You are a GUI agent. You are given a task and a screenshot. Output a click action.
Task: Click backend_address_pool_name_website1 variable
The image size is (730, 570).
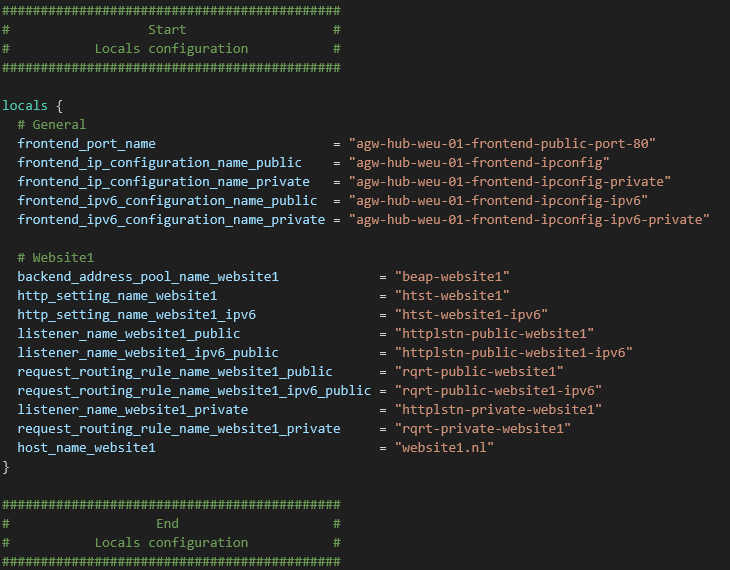point(148,276)
